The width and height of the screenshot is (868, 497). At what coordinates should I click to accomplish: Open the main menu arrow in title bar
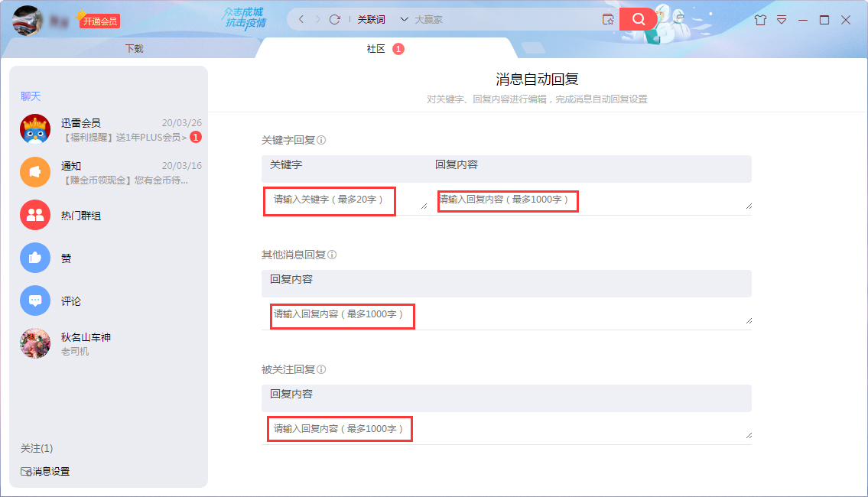coord(781,19)
